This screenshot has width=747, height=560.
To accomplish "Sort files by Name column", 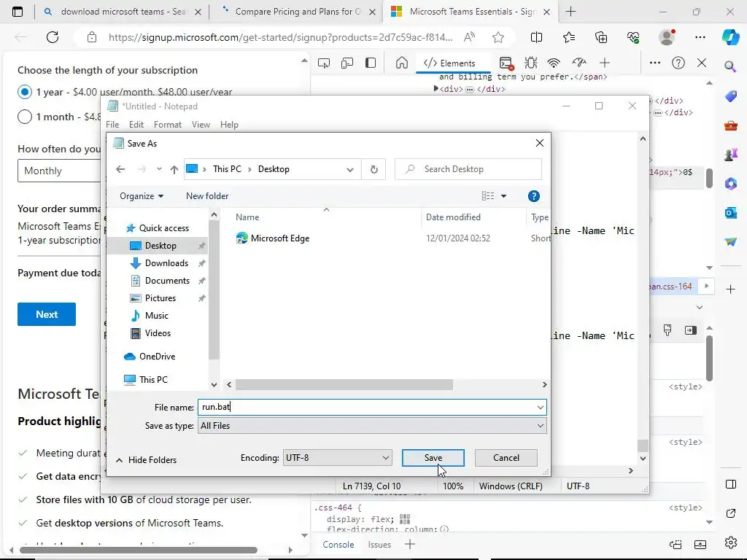I will [247, 217].
